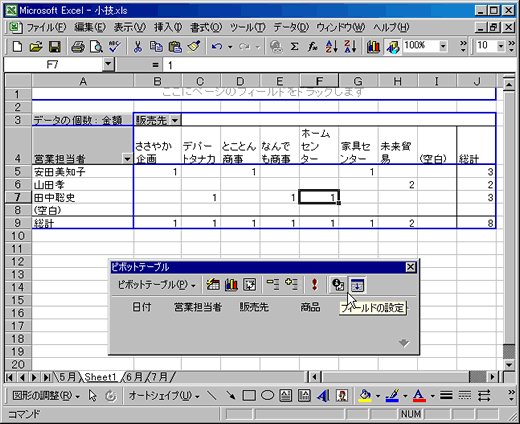The image size is (520, 424).
Task: Open the ピボットテーブル(P) dropdown menu
Action: (156, 285)
